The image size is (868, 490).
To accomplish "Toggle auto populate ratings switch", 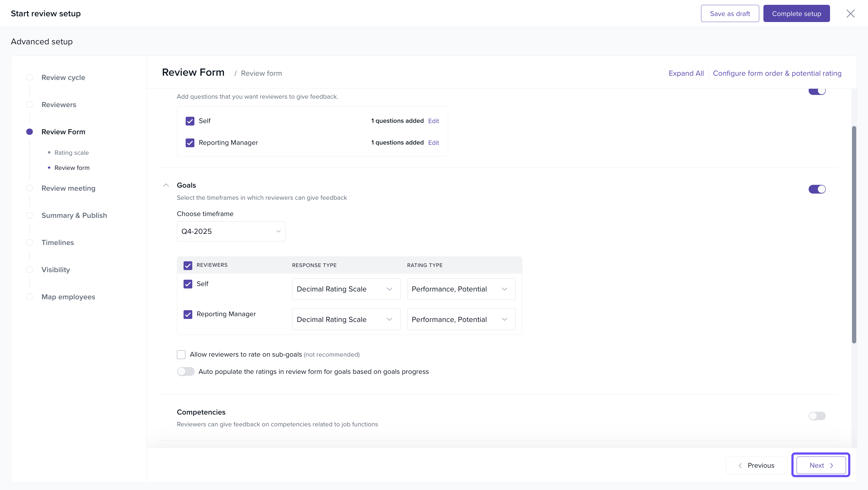I will (x=186, y=372).
